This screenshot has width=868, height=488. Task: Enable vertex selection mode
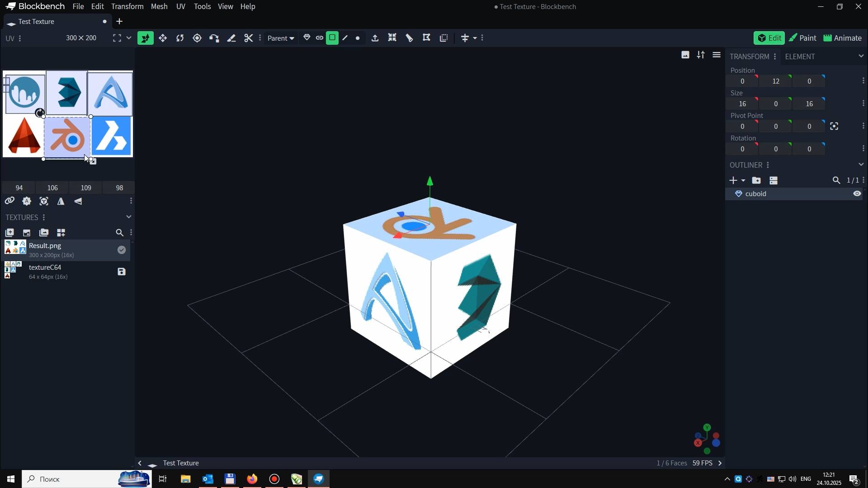pyautogui.click(x=358, y=38)
